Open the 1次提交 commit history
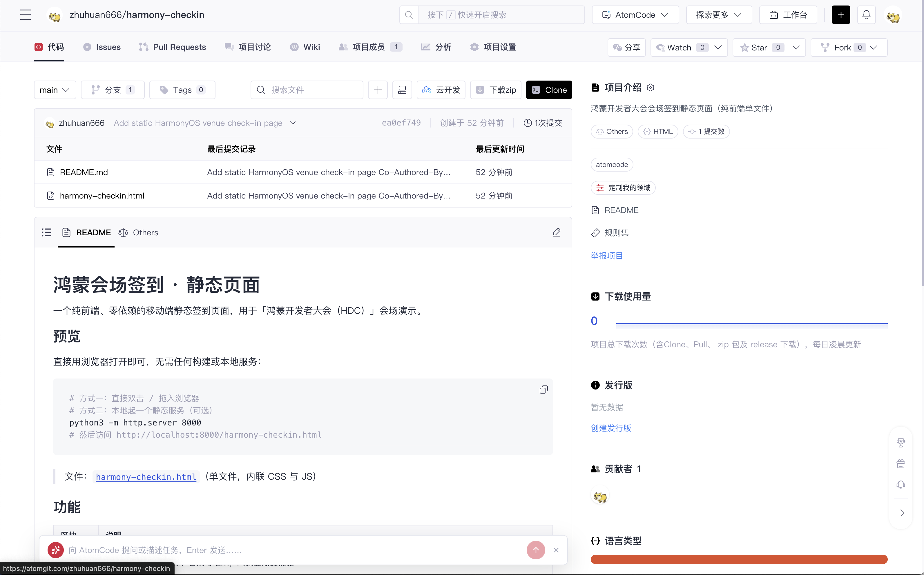The width and height of the screenshot is (924, 575). pos(543,123)
